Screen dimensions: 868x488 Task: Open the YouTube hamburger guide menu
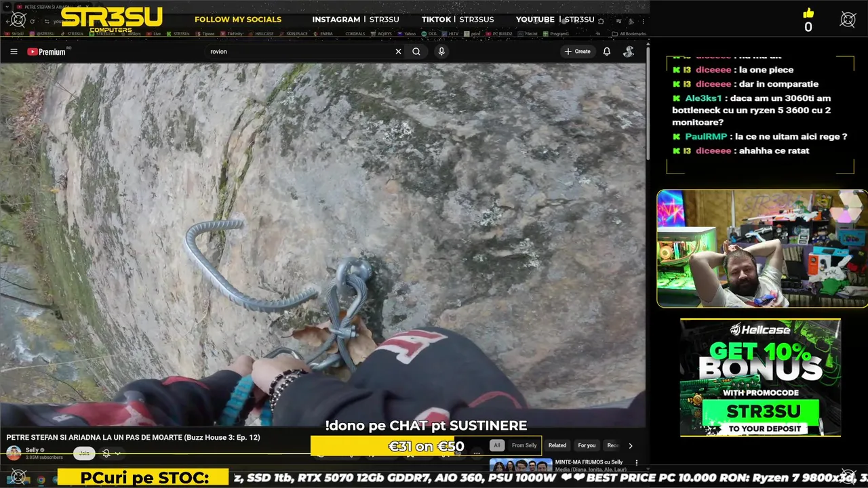[14, 52]
